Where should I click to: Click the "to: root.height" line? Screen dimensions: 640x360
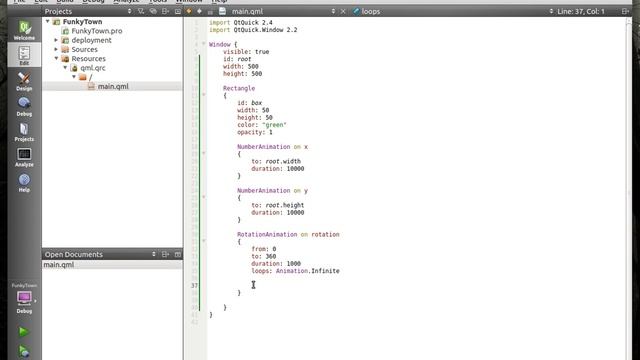(278, 205)
